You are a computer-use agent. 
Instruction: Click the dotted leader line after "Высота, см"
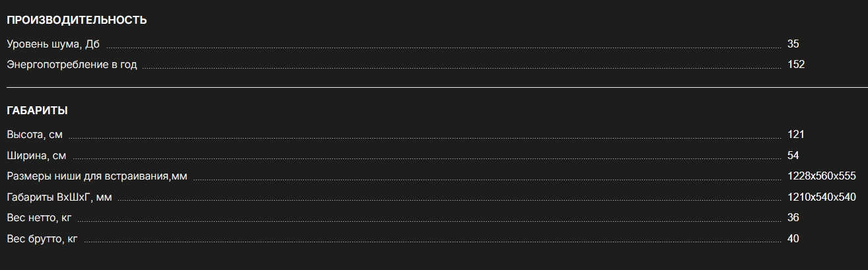click(423, 138)
